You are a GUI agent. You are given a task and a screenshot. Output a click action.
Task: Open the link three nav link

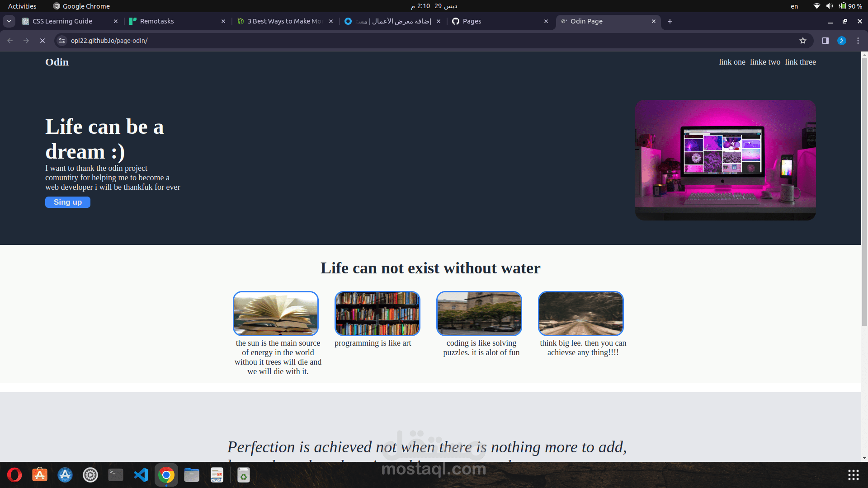click(800, 62)
